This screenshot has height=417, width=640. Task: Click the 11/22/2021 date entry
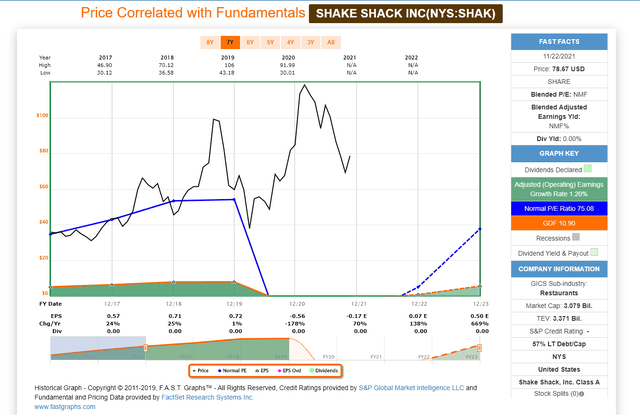pyautogui.click(x=559, y=56)
